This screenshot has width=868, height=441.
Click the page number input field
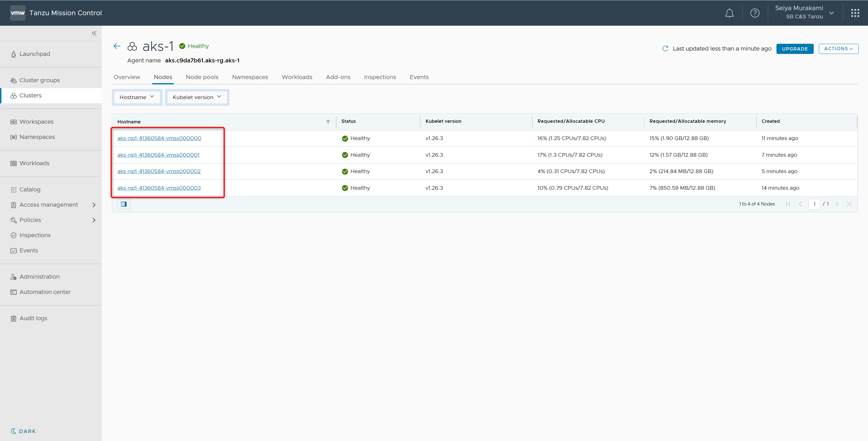point(814,204)
